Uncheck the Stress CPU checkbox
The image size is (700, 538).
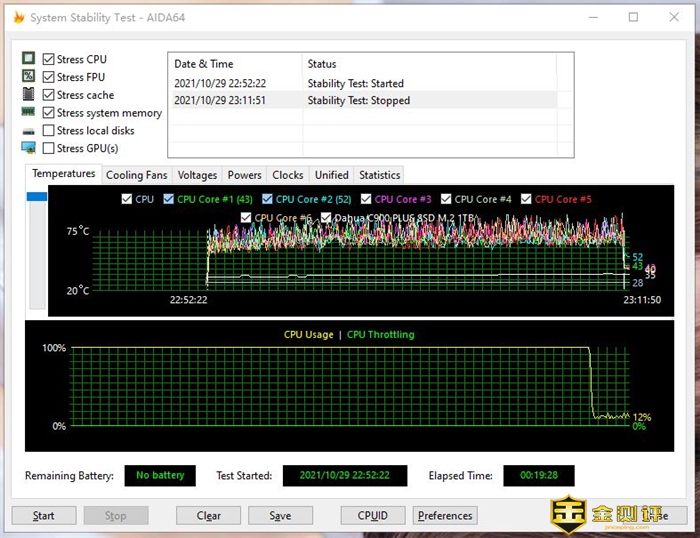(48, 59)
